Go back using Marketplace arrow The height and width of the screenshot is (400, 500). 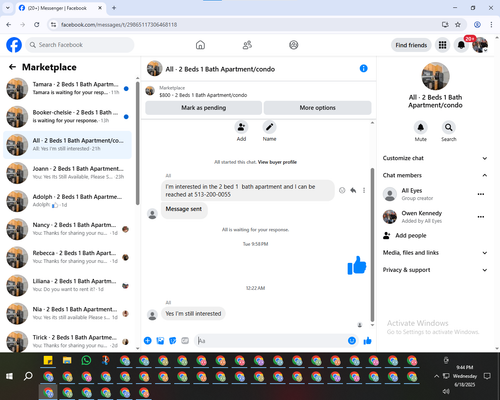tap(12, 67)
